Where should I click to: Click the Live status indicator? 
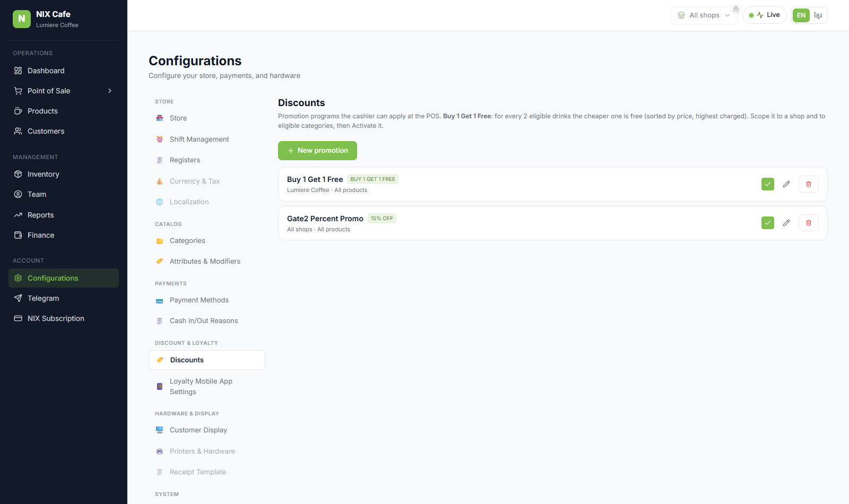pyautogui.click(x=765, y=15)
